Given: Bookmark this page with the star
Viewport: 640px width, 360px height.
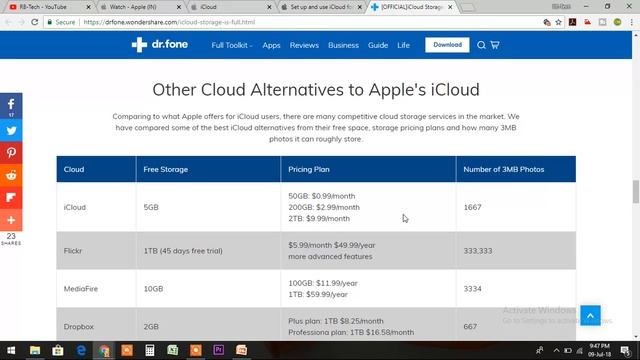Looking at the screenshot, I should pos(558,22).
